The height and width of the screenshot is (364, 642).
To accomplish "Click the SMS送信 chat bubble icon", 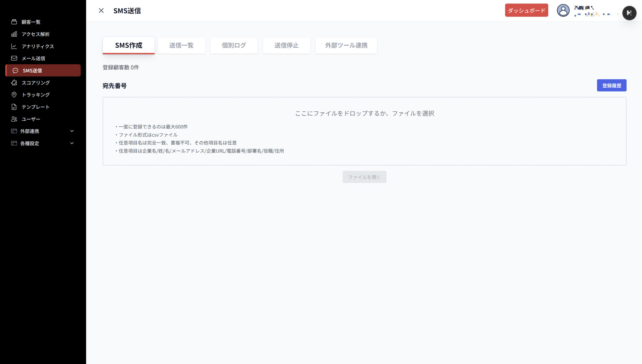I will [x=15, y=70].
